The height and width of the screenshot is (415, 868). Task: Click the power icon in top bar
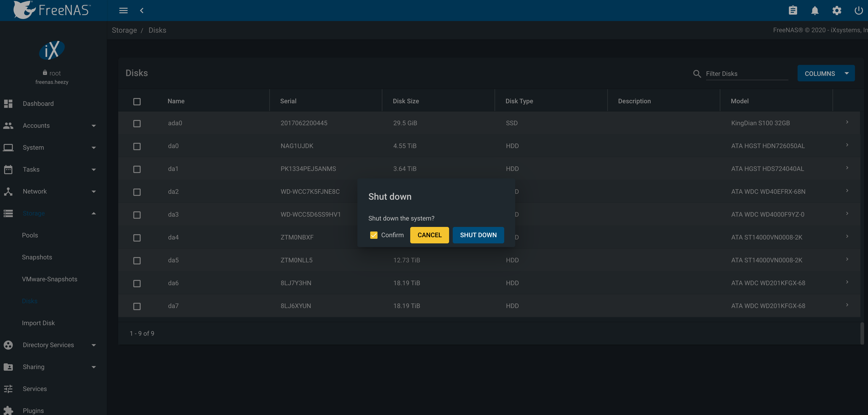click(859, 11)
